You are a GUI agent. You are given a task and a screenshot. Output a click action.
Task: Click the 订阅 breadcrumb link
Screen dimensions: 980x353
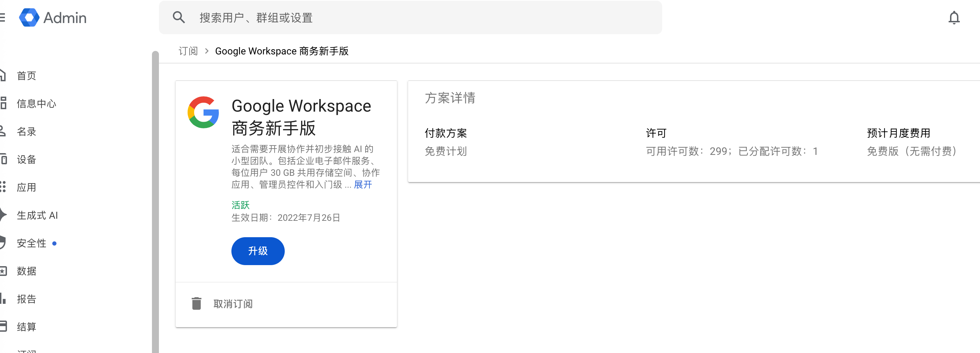pos(188,51)
